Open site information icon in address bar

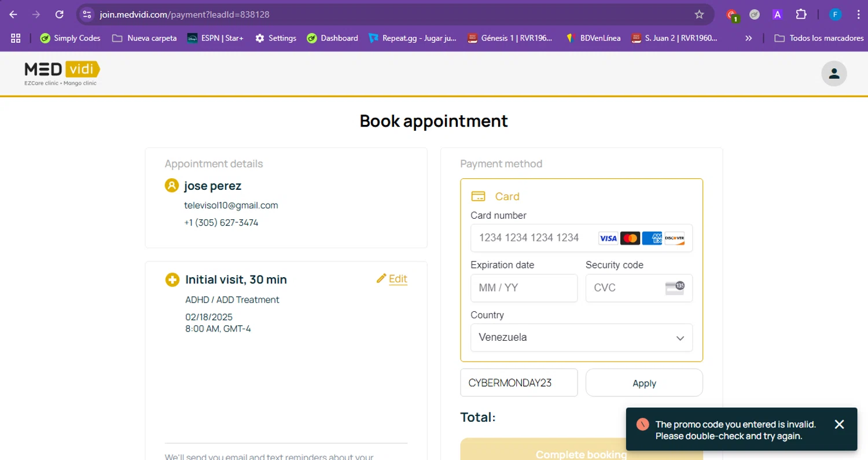pos(87,14)
